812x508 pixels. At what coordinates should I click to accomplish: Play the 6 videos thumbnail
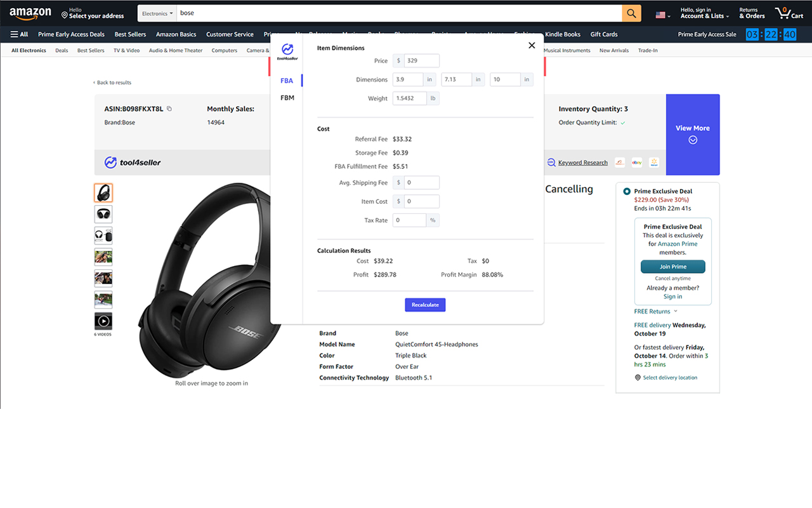point(103,321)
